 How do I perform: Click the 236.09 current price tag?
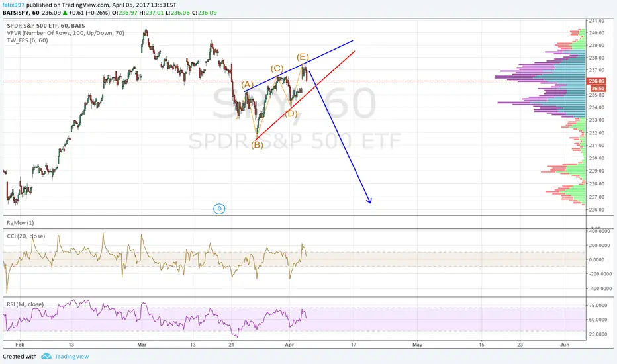(596, 81)
